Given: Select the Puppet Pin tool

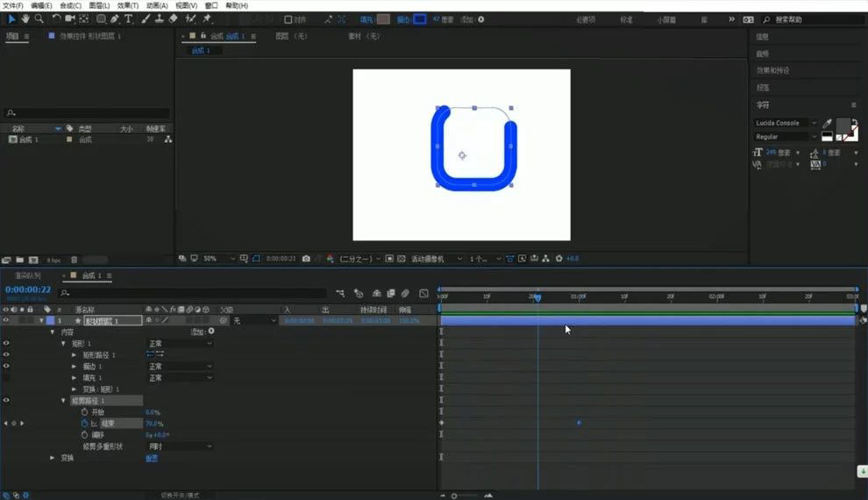Looking at the screenshot, I should [207, 18].
